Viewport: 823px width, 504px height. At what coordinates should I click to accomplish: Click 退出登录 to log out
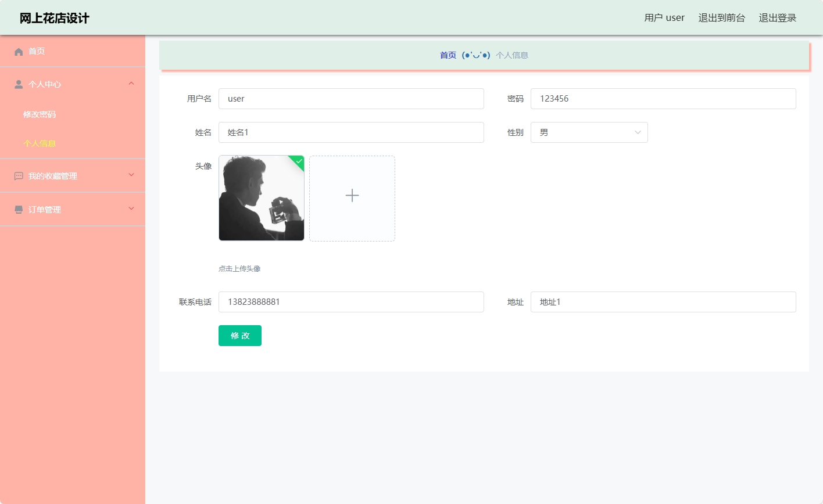click(777, 17)
